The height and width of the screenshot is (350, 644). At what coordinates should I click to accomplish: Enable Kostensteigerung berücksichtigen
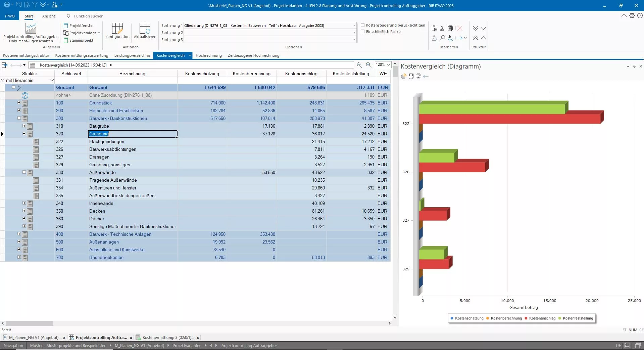363,25
